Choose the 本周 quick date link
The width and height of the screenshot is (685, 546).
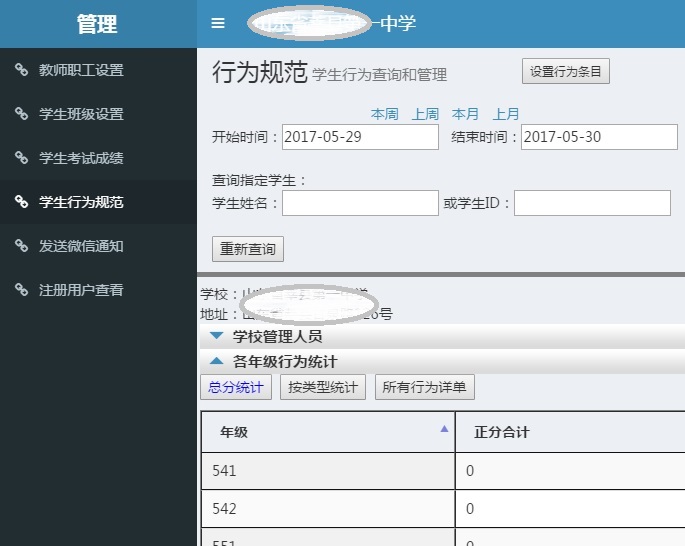(x=384, y=114)
